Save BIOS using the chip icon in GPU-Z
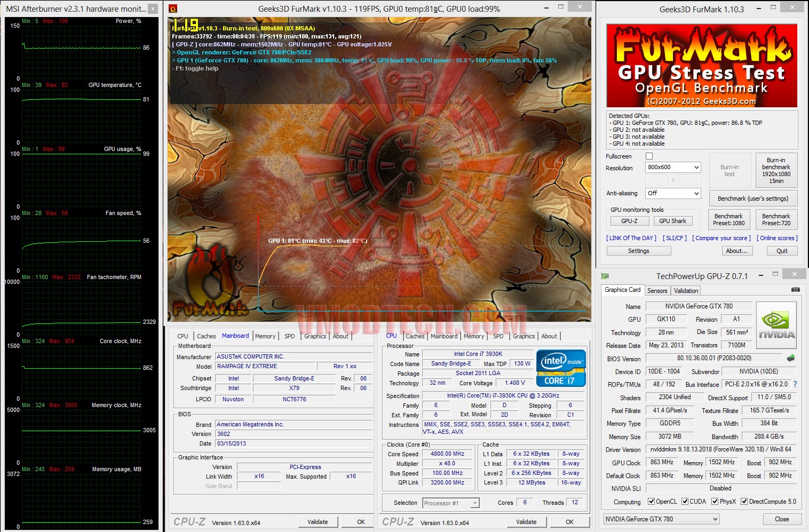 [791, 358]
